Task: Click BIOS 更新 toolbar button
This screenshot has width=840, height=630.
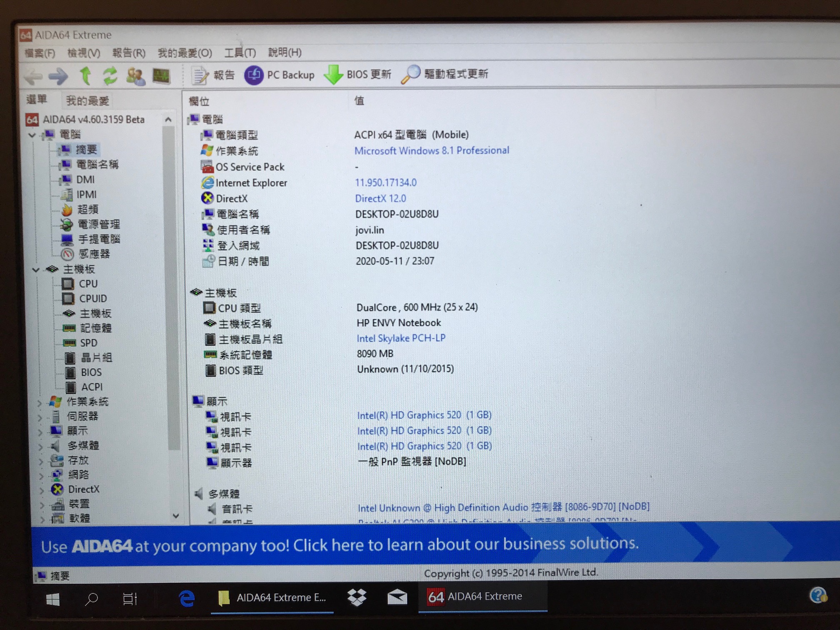Action: [358, 75]
